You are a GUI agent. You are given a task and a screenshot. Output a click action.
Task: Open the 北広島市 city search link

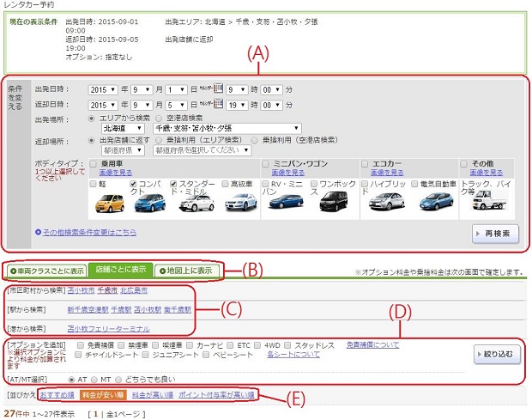tap(134, 290)
